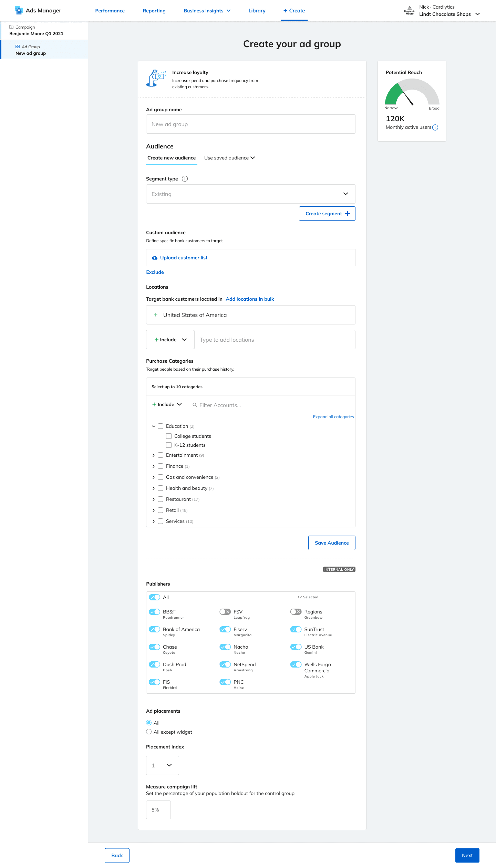Click the Ad Group grid icon

[x=18, y=46]
